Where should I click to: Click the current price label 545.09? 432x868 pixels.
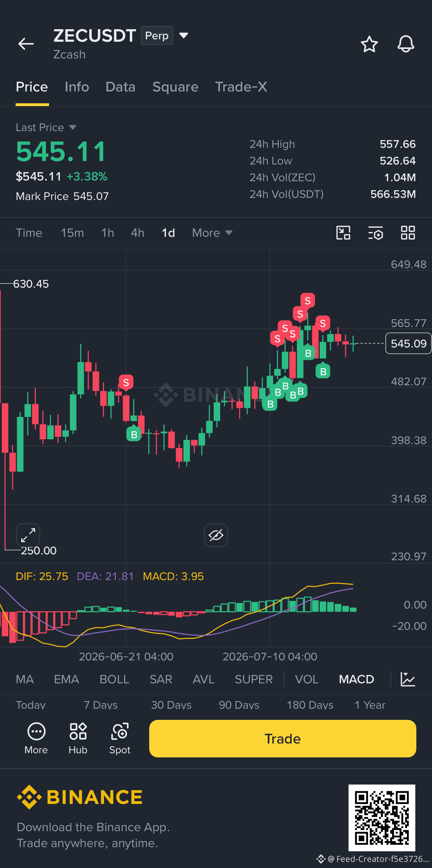408,344
